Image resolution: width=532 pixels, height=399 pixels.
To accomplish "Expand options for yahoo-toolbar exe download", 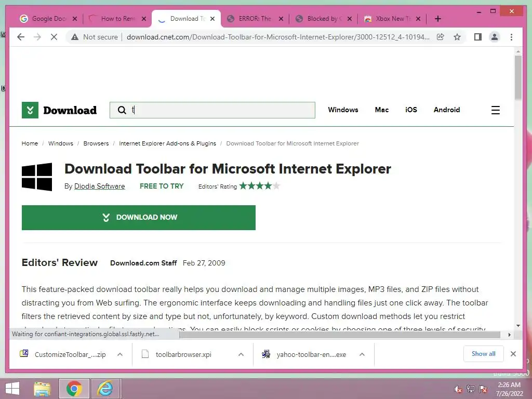I will pyautogui.click(x=362, y=354).
